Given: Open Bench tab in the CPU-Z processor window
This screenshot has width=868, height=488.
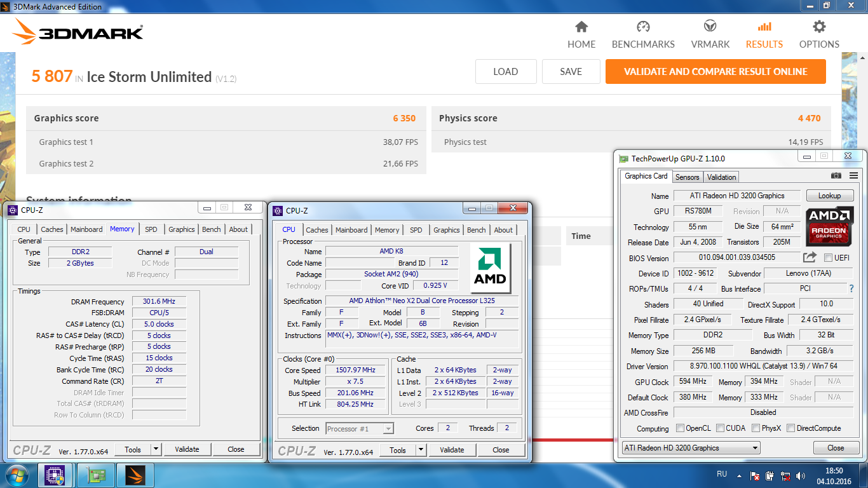Looking at the screenshot, I should (x=477, y=230).
